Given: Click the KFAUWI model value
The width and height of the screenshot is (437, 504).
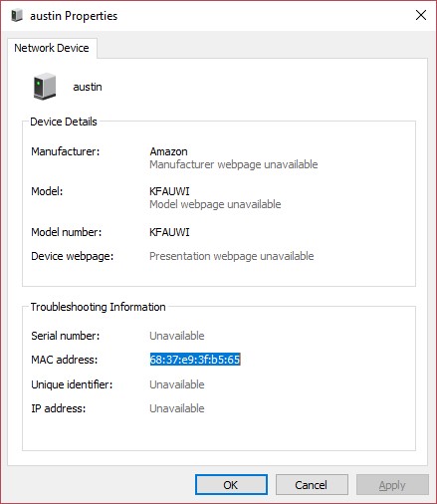Looking at the screenshot, I should (169, 191).
